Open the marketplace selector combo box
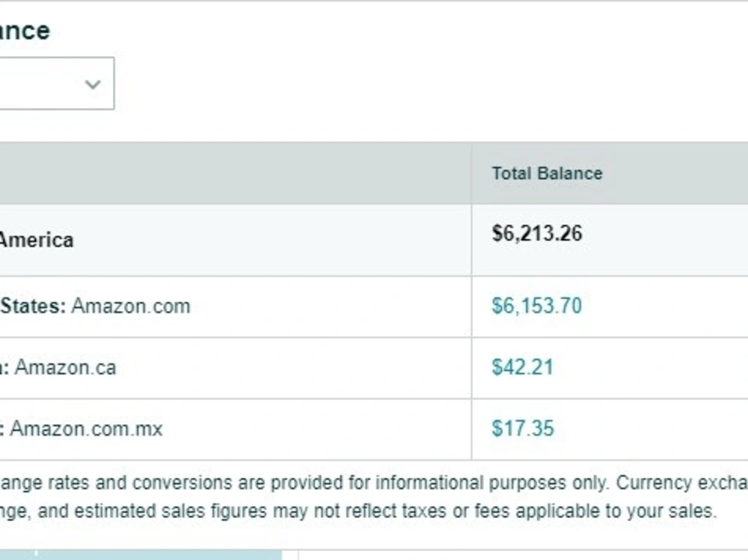748x560 pixels. (x=57, y=84)
